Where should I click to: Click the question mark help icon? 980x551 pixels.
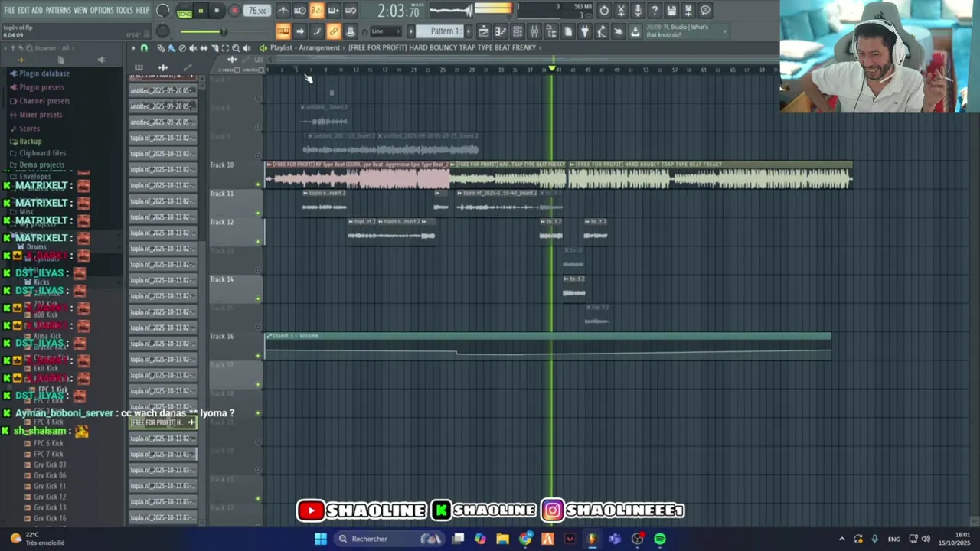click(x=655, y=11)
